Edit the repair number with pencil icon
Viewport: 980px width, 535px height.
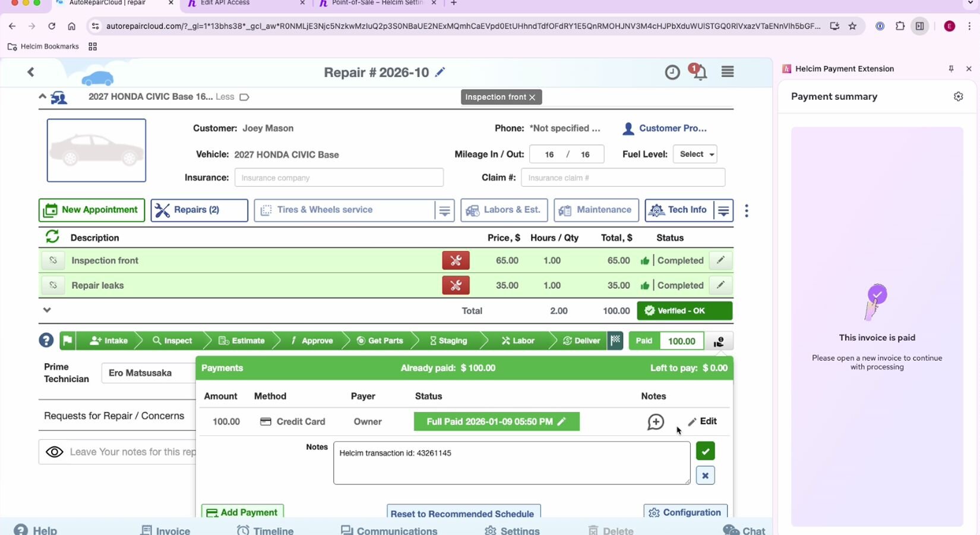(440, 72)
